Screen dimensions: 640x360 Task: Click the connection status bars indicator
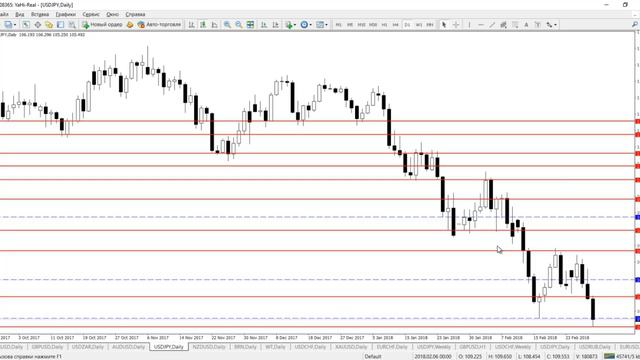(x=610, y=357)
